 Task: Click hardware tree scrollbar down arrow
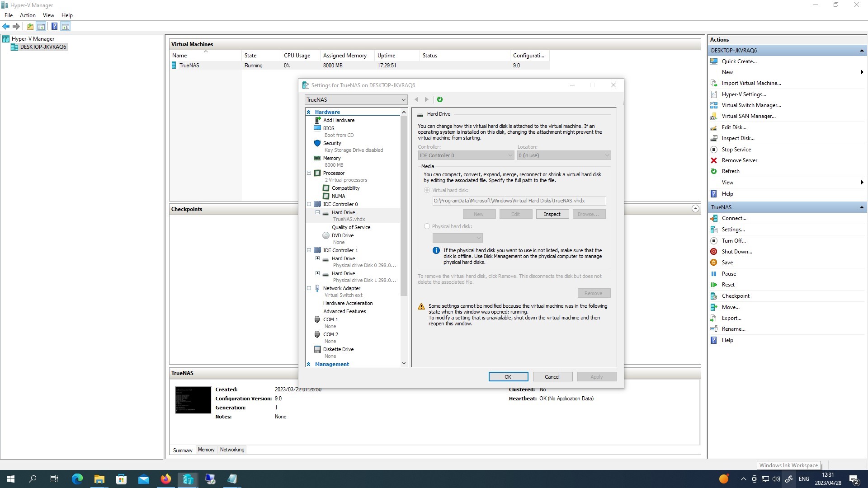point(404,363)
